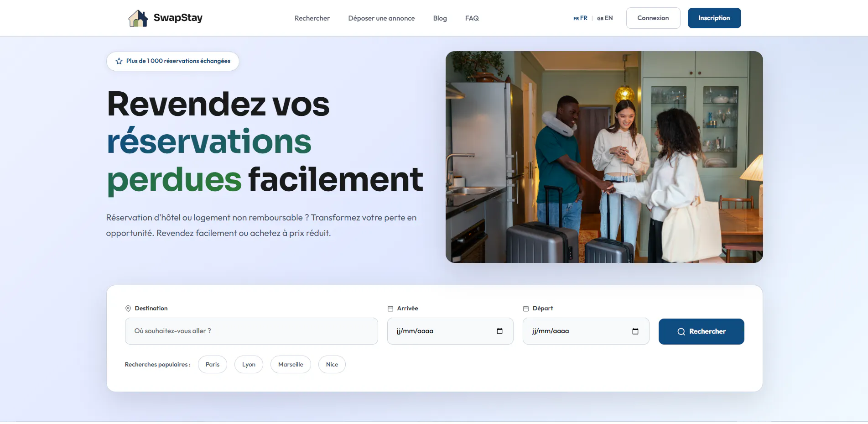The image size is (868, 424).
Task: Select the Lyon popular search chip
Action: point(249,364)
